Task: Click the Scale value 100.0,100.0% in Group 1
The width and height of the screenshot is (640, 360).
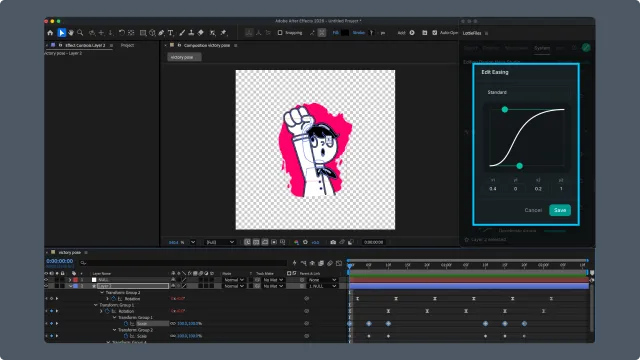Action: tap(189, 324)
